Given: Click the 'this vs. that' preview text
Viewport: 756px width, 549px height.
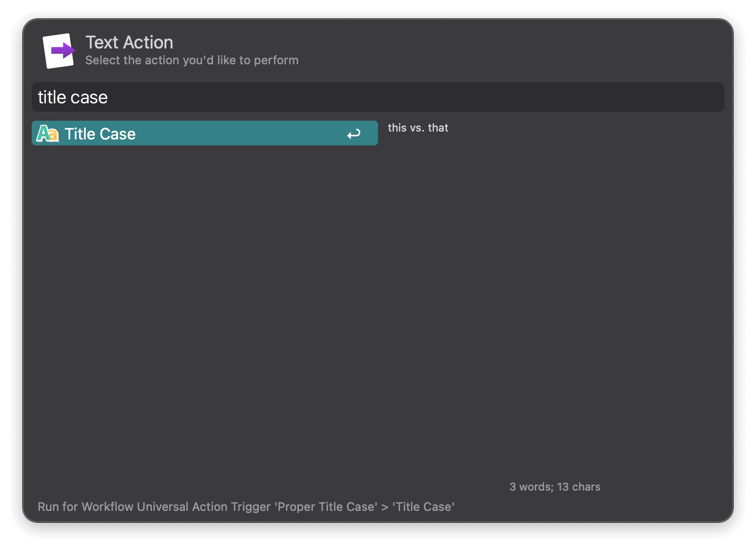Looking at the screenshot, I should click(418, 128).
